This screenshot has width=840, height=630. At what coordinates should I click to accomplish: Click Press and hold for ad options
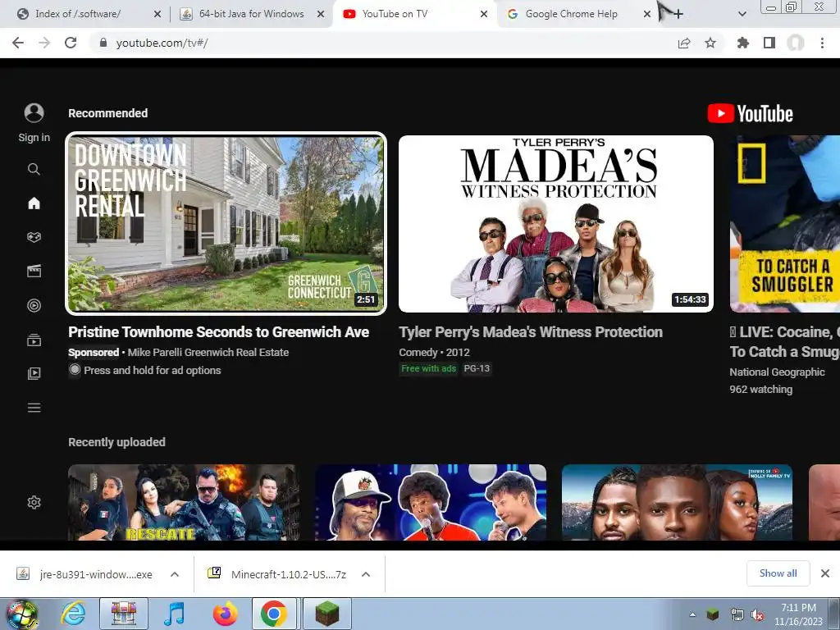152,370
